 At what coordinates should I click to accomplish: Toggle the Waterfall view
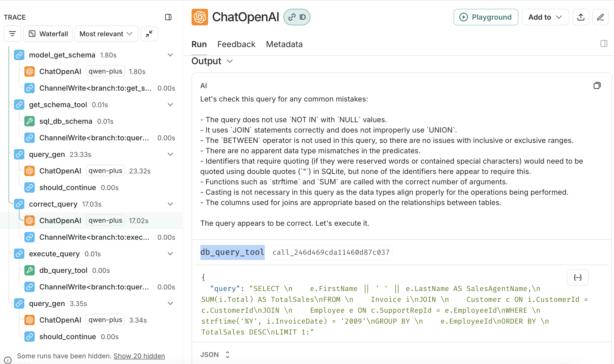pos(48,34)
